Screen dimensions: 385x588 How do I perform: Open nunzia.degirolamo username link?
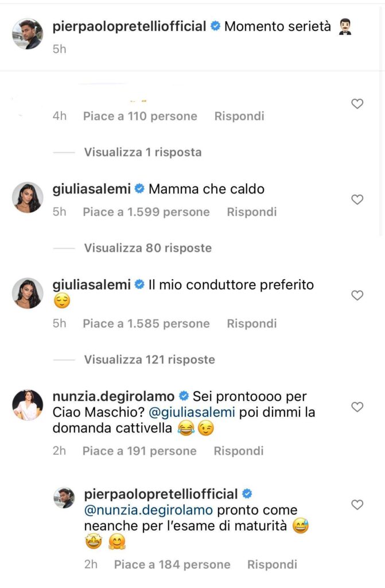tap(114, 396)
